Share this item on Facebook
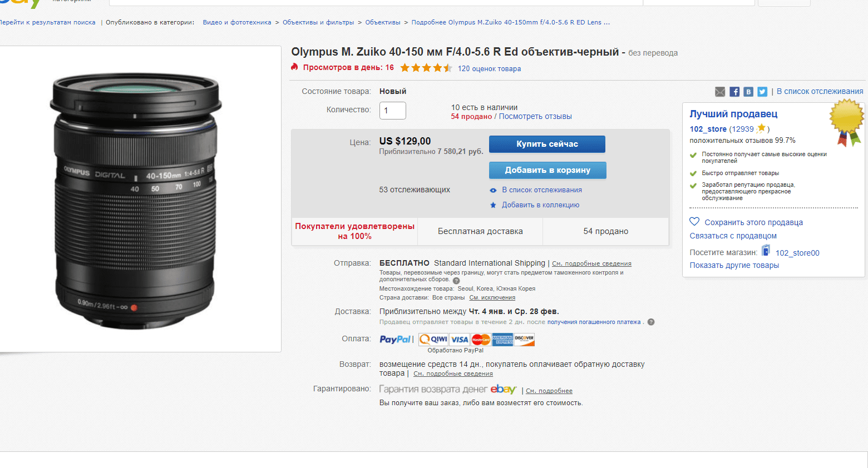Screen dimensions: 868x468 [x=734, y=92]
